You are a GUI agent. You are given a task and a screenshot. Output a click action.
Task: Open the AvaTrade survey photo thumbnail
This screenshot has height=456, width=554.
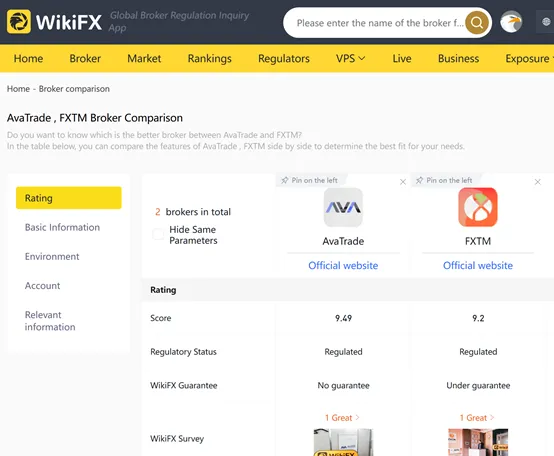click(x=343, y=442)
